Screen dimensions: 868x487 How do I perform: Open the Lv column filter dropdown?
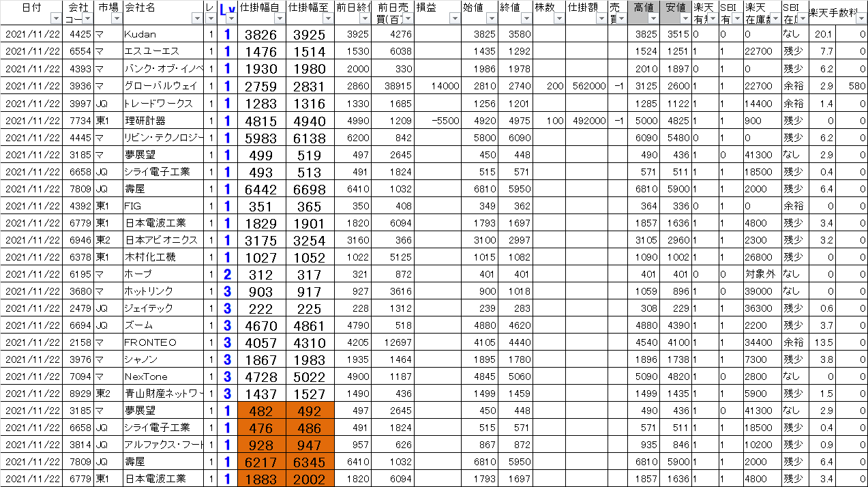[x=230, y=19]
